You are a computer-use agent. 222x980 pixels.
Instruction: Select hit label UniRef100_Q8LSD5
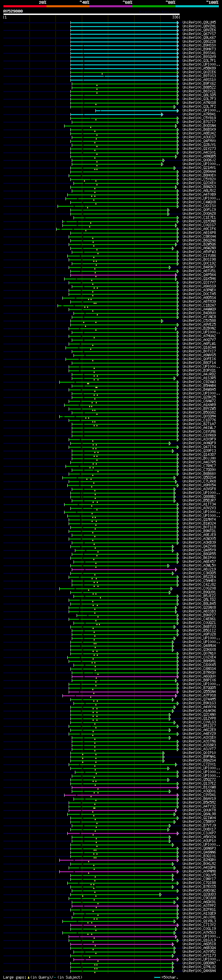(199, 95)
